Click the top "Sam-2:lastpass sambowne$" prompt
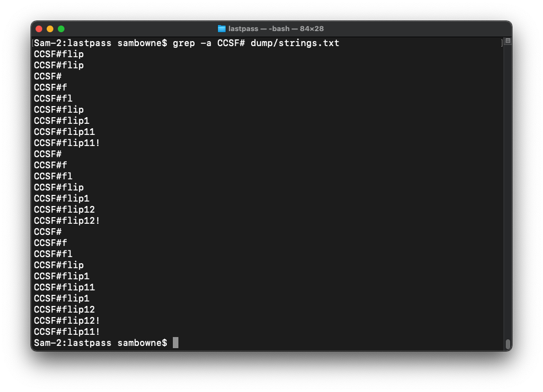The width and height of the screenshot is (543, 392). (x=101, y=43)
